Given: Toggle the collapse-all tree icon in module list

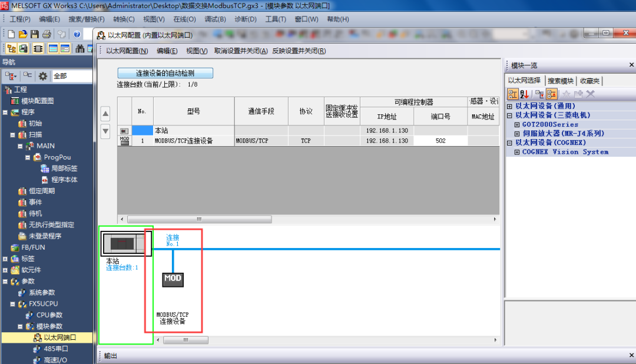Looking at the screenshot, I should tap(539, 94).
